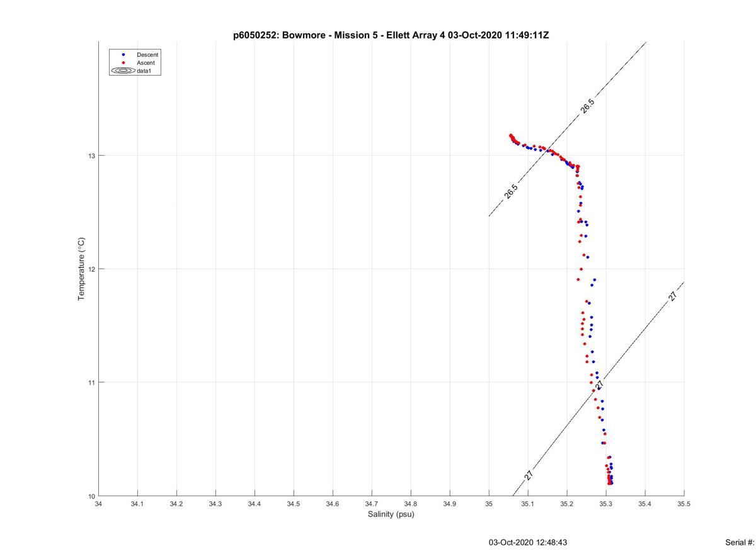Click the 'Ascent' legend label
This screenshot has height=558, width=756.
point(146,63)
